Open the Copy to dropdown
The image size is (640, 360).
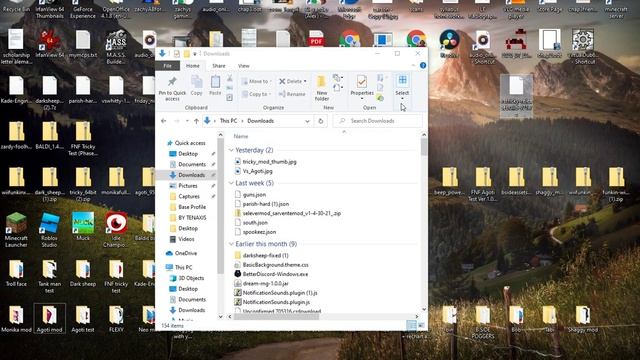tap(256, 94)
